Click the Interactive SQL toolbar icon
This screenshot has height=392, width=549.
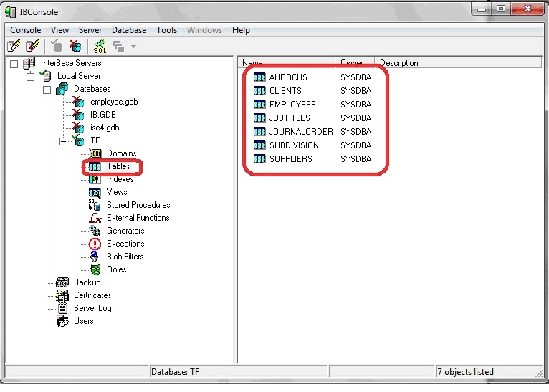click(x=99, y=47)
